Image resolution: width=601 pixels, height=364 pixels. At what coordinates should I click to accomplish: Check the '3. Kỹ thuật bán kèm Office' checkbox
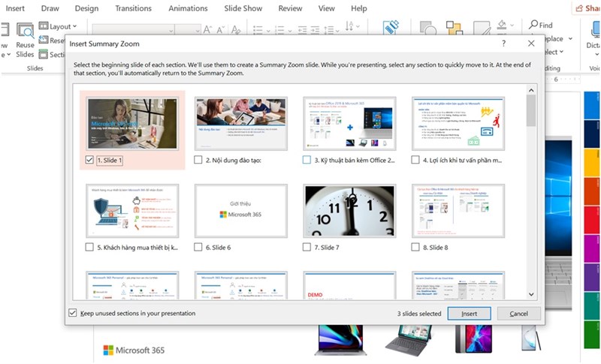[x=307, y=160]
